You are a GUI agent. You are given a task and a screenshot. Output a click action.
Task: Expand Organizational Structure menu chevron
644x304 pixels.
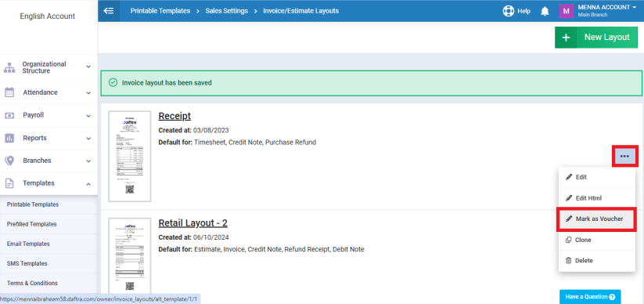tap(88, 67)
